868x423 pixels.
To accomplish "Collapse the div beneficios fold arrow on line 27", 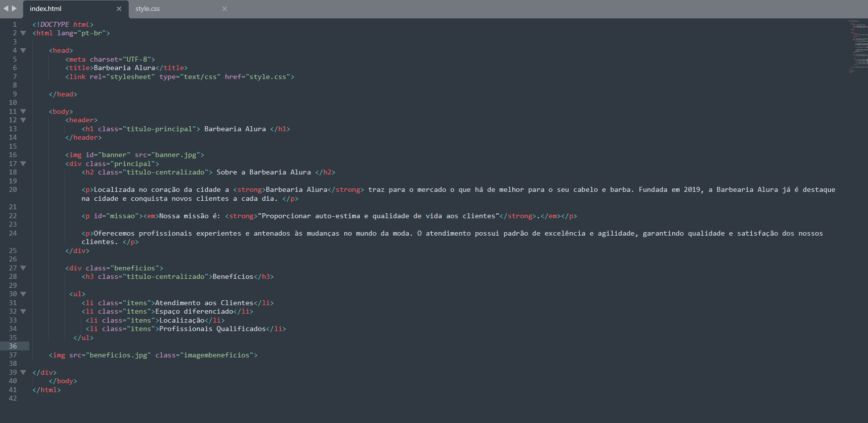I will click(23, 268).
